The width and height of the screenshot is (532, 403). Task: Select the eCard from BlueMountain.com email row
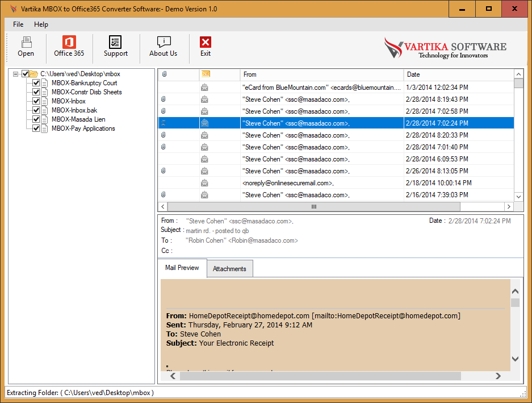click(x=336, y=88)
